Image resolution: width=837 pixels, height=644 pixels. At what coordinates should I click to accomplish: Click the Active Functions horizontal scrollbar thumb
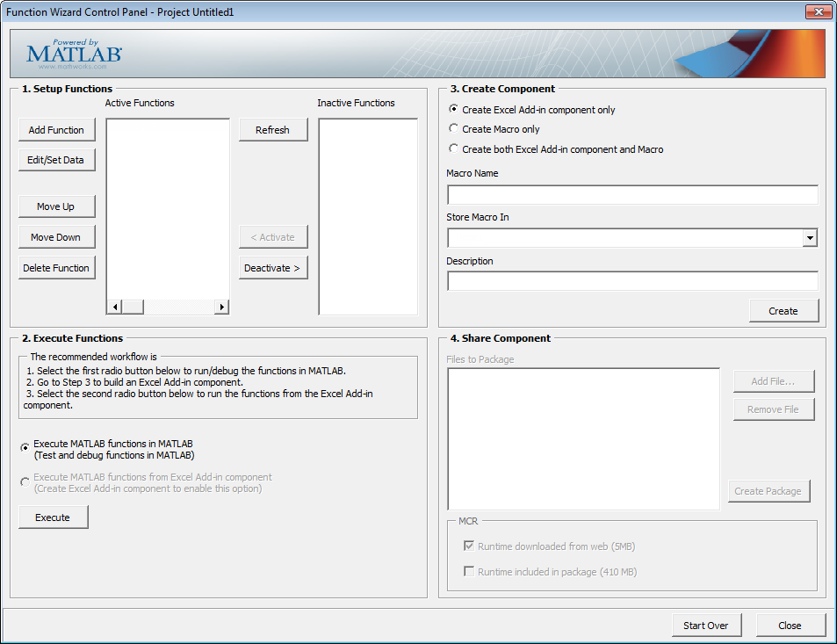133,307
